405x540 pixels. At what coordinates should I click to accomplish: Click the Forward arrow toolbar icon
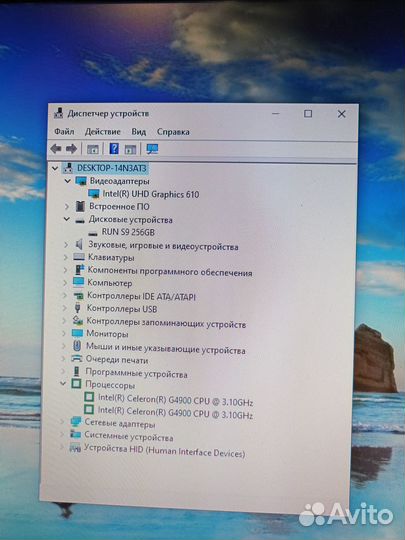[71, 149]
